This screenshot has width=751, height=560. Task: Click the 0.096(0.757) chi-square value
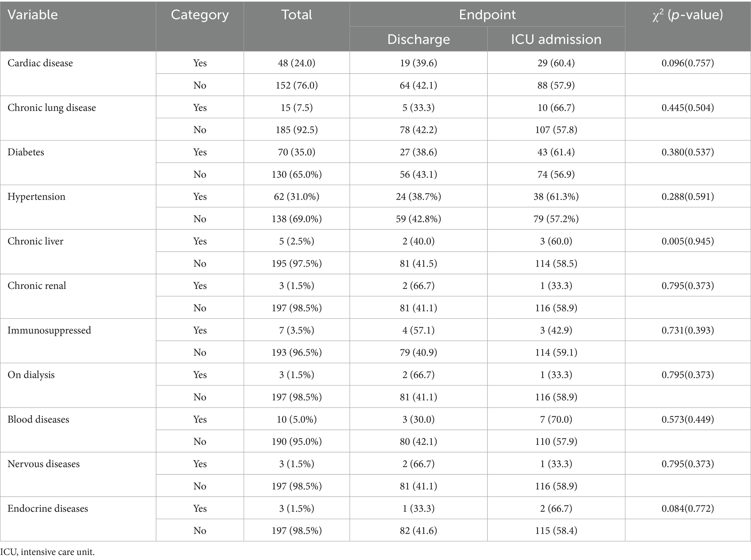pos(687,63)
